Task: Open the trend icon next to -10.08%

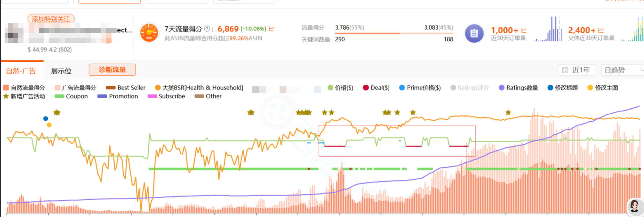Action: [x=271, y=29]
